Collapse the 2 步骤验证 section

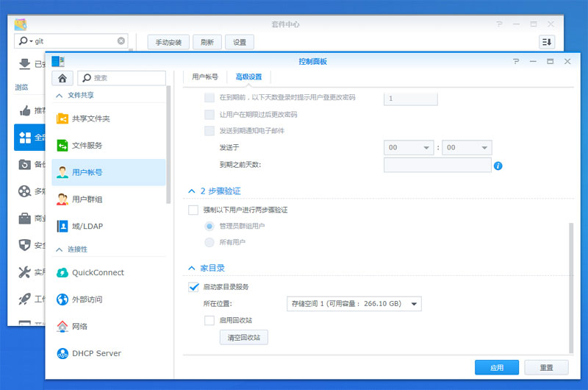coord(193,191)
